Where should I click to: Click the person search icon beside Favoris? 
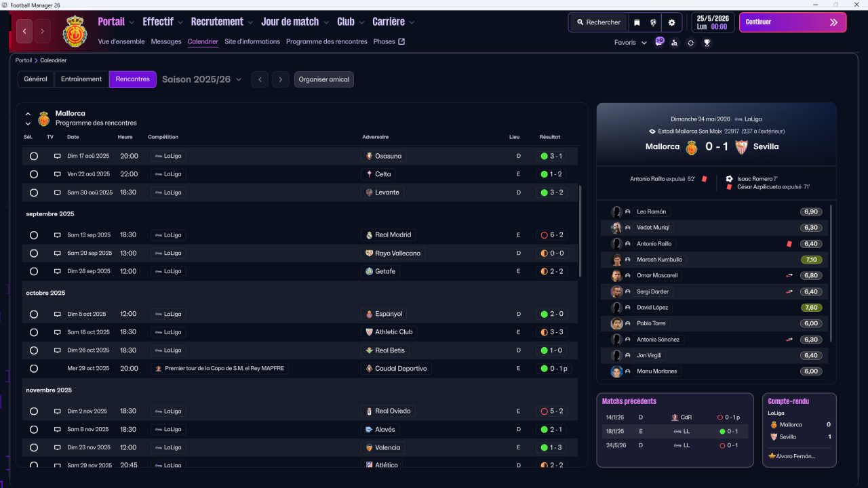point(674,43)
